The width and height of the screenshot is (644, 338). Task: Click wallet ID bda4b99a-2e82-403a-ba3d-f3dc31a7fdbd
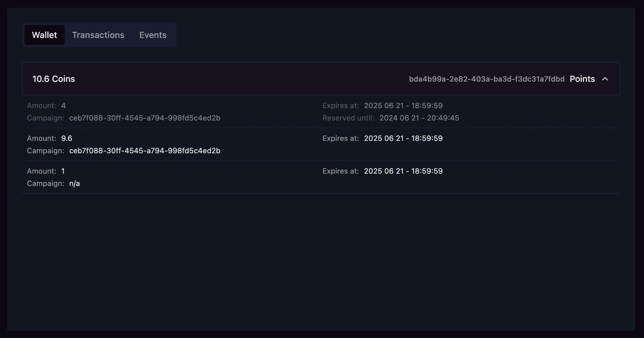[x=486, y=79]
